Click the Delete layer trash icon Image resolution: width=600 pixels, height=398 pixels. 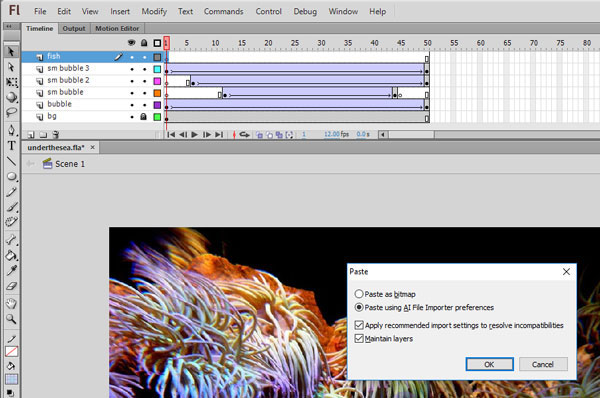click(55, 135)
